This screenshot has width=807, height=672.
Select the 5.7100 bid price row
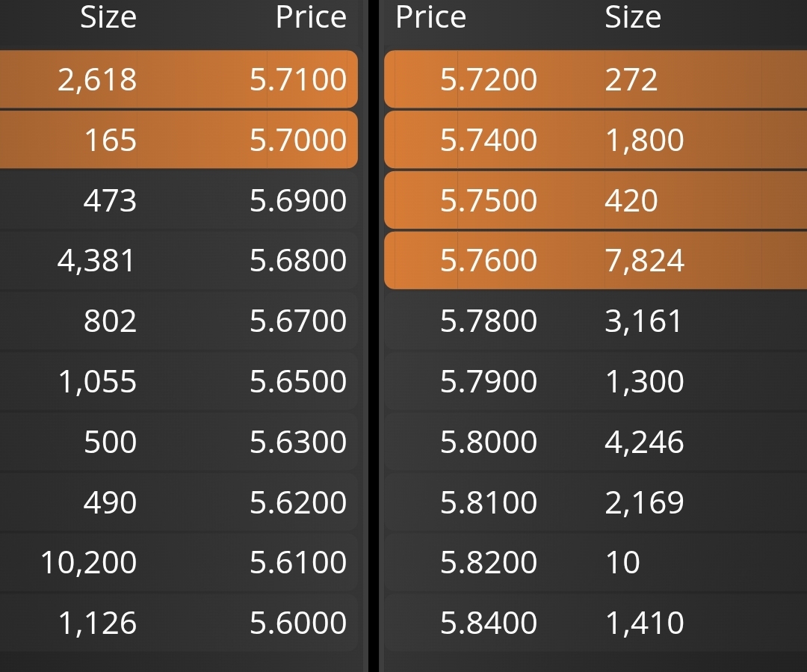179,79
